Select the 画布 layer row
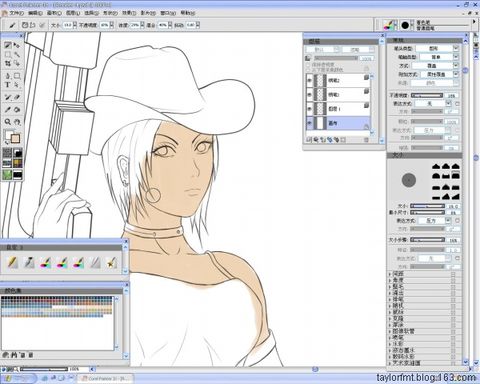 [338, 123]
